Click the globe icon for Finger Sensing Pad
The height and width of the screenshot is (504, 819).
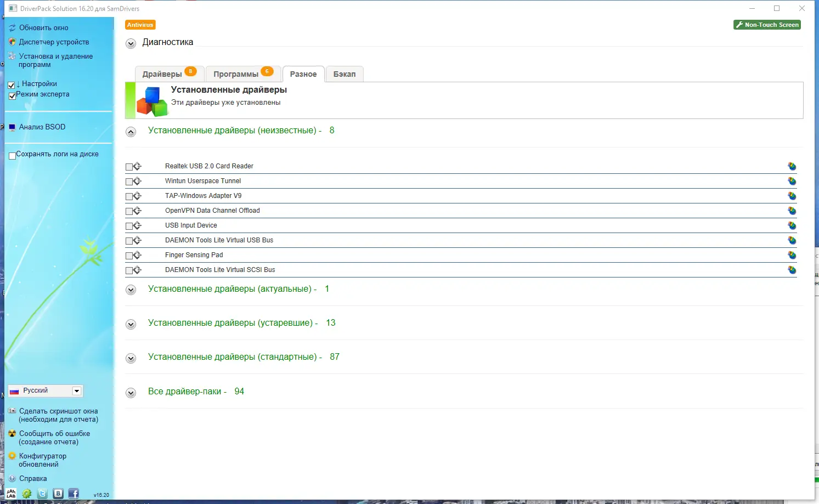point(792,255)
